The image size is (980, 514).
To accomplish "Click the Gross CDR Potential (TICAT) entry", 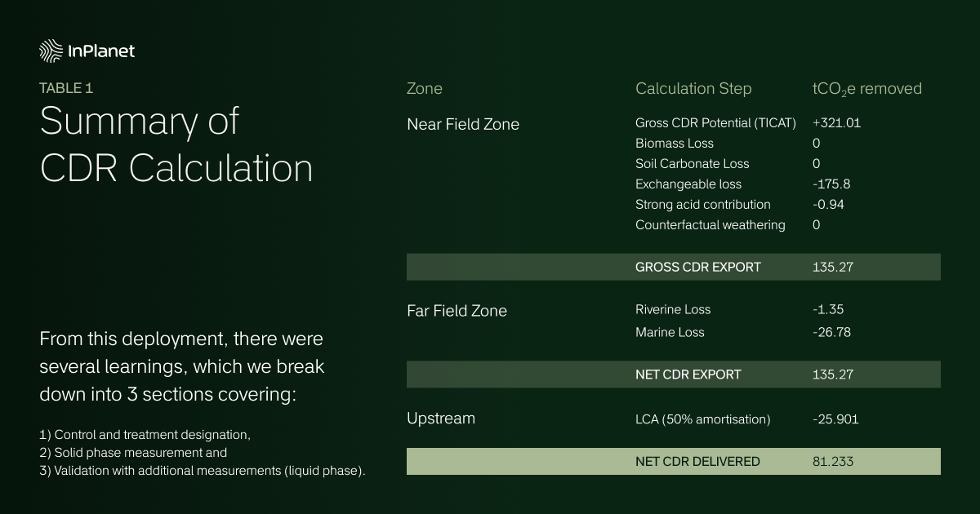I will coord(715,123).
